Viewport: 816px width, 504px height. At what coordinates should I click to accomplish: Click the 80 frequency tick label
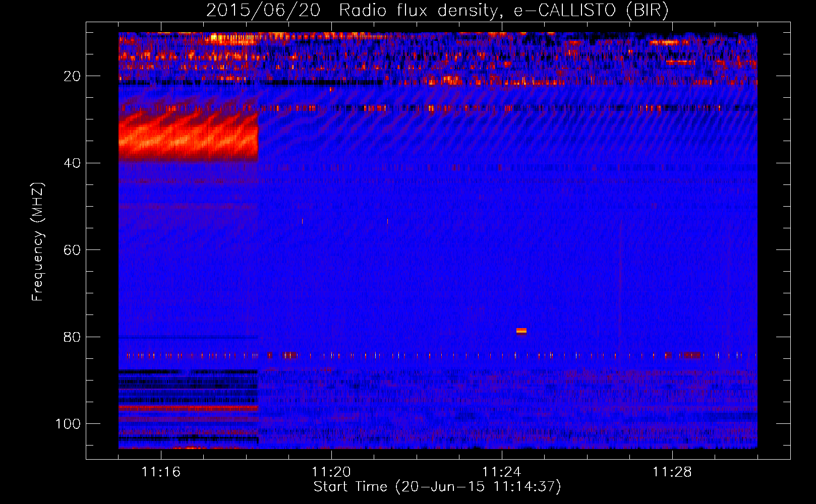73,337
